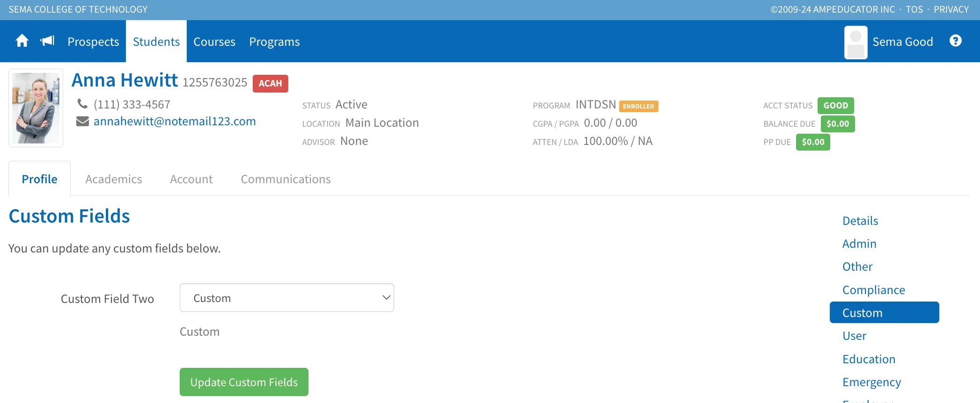This screenshot has width=980, height=403.
Task: Click the red ACAH badge
Action: coord(271,83)
